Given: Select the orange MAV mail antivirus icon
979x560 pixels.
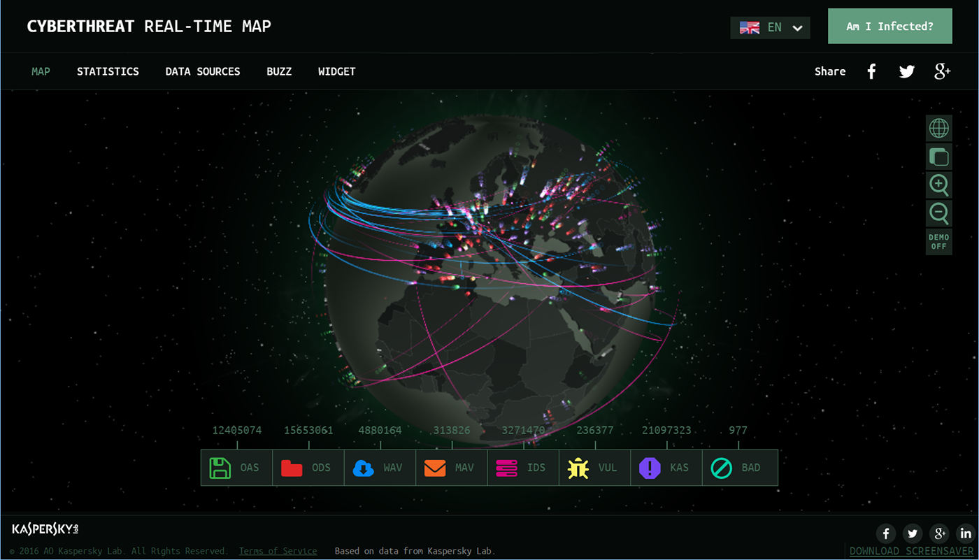Looking at the screenshot, I should coord(434,467).
